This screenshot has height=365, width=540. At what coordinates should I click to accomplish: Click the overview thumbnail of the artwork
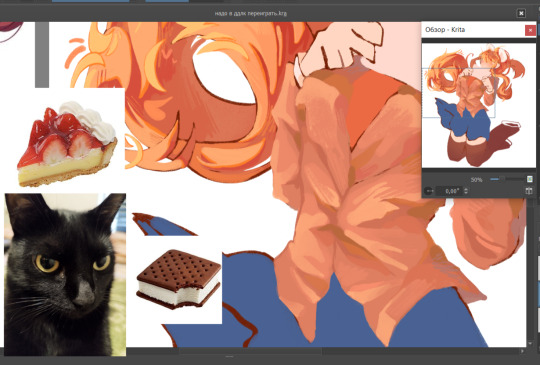point(478,106)
